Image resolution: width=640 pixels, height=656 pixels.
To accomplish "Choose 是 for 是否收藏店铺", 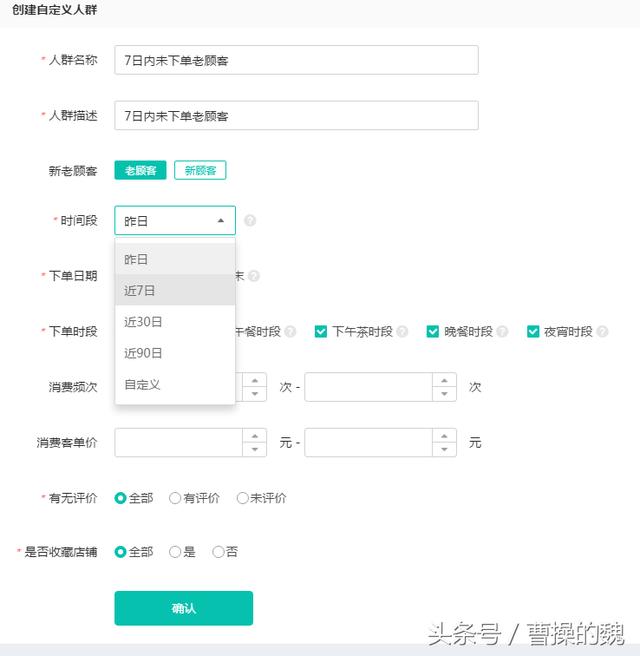I will (175, 552).
